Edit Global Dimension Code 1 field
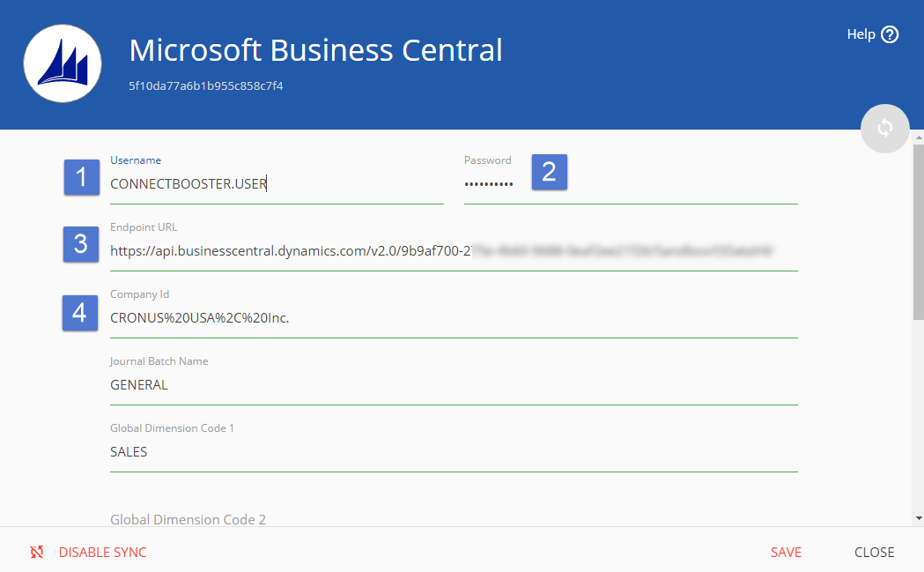924x572 pixels. 454,452
